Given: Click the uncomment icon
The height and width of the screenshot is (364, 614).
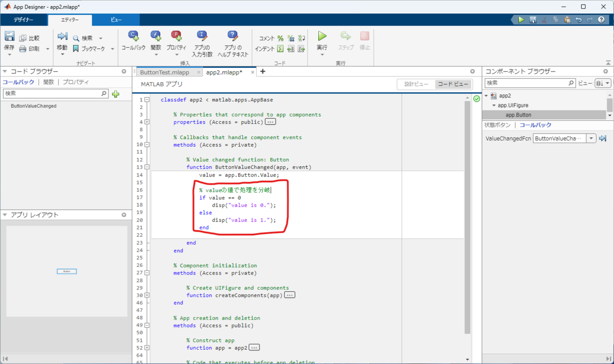Looking at the screenshot, I should 291,38.
